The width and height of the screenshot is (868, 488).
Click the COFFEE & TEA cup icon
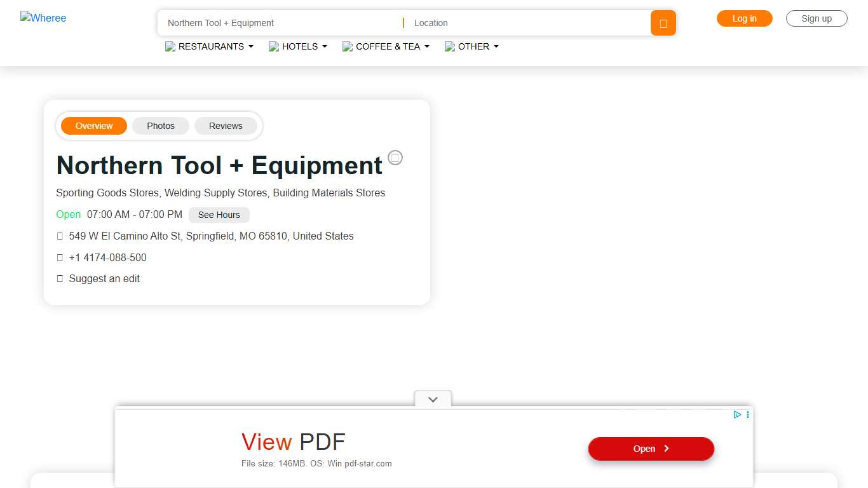[348, 46]
